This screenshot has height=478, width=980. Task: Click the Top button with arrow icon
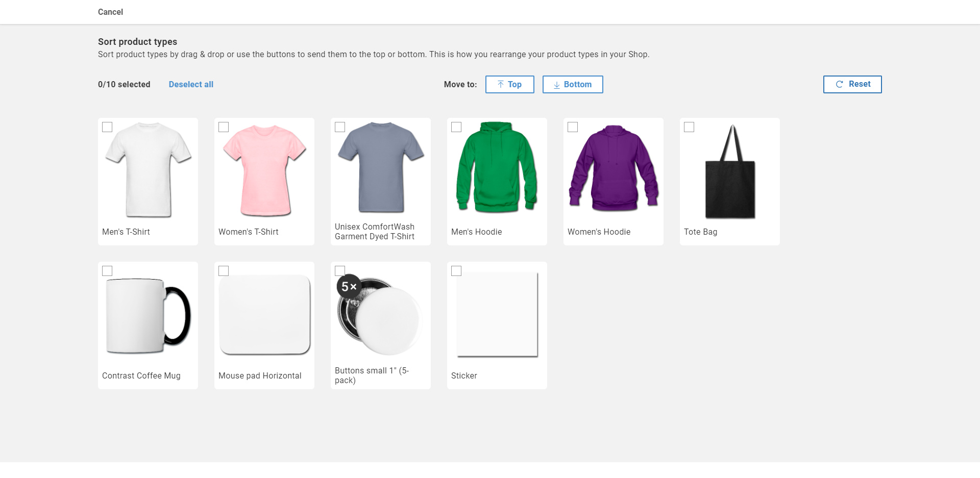509,85
